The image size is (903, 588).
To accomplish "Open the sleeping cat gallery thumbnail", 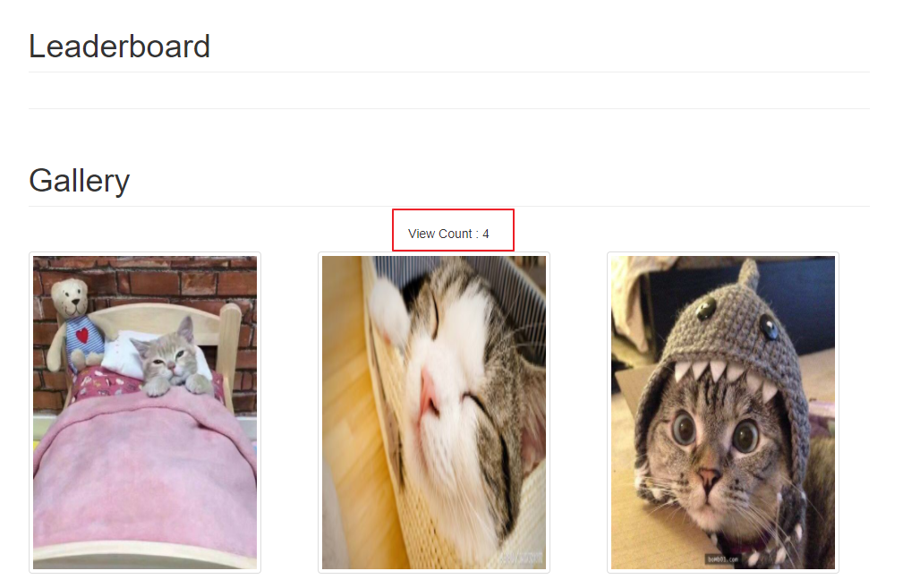I will 434,413.
